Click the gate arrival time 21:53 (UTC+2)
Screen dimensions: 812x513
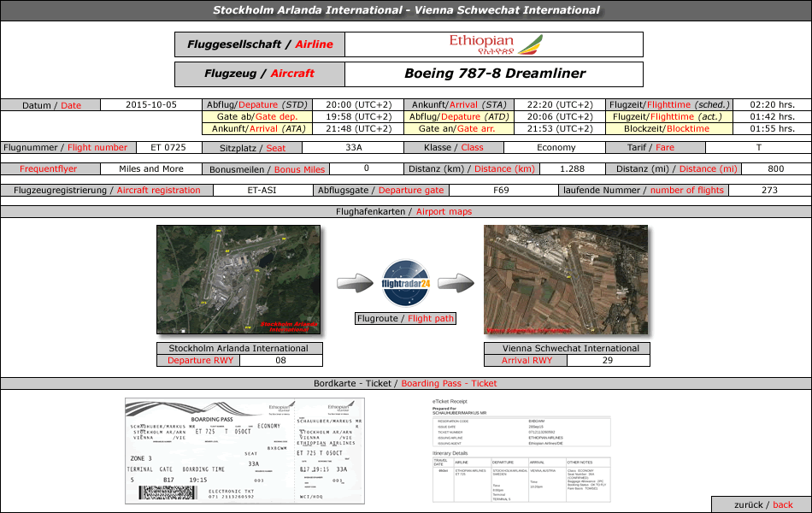[560, 128]
